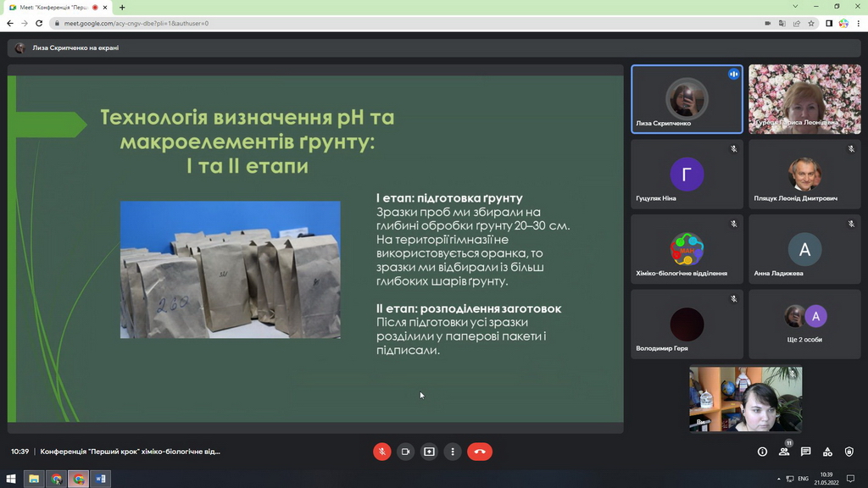
Task: Click the translate page icon in address bar
Action: tap(782, 23)
